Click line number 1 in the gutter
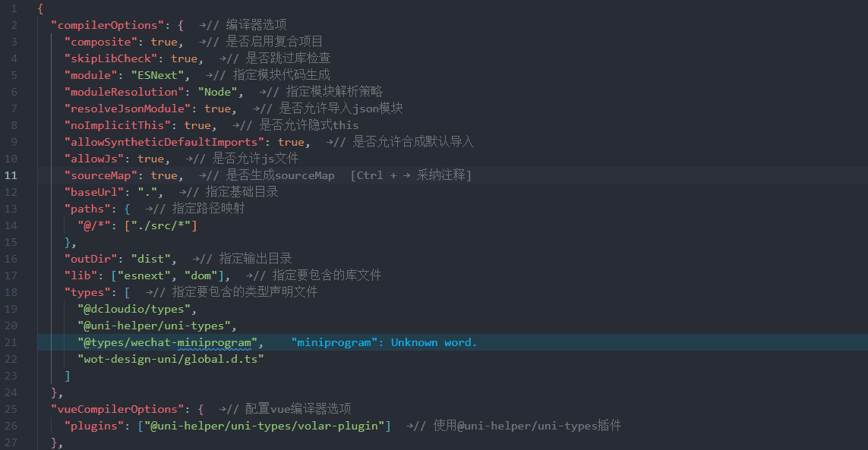 14,8
